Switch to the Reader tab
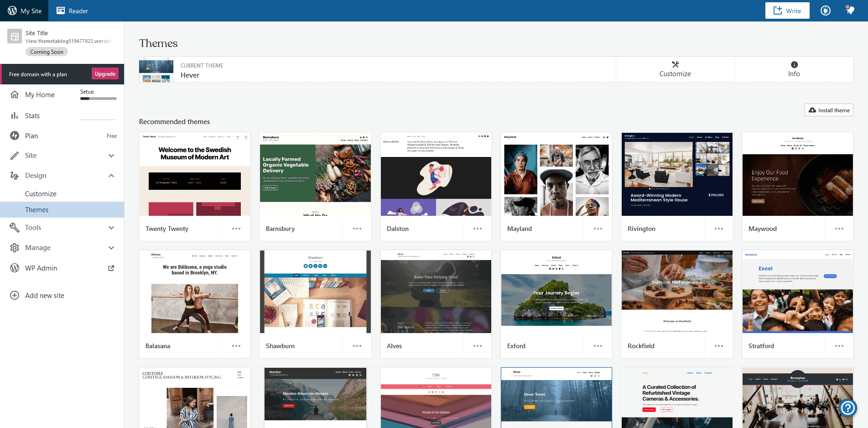 pyautogui.click(x=72, y=10)
